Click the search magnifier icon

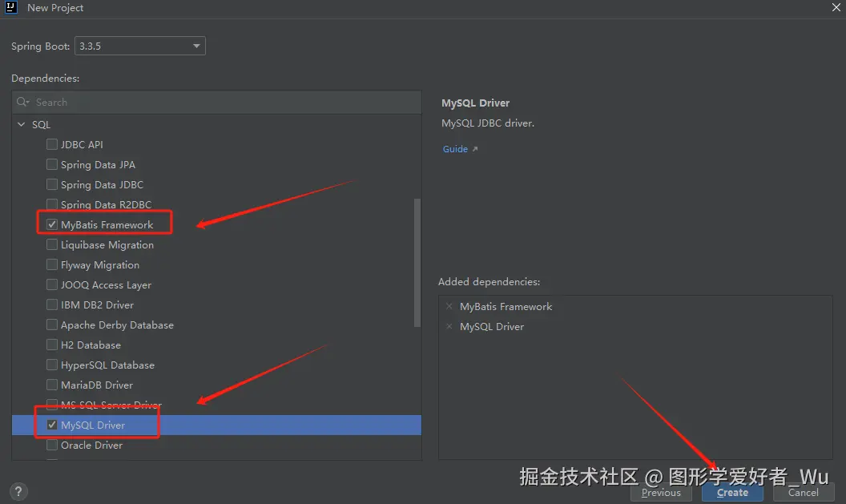coord(22,102)
